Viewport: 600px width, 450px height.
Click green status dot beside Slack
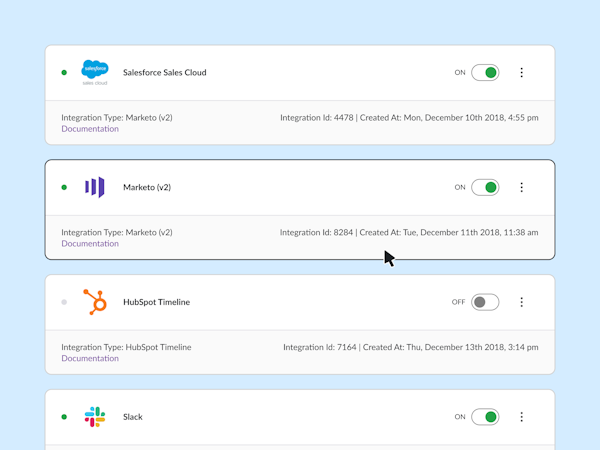click(x=64, y=417)
